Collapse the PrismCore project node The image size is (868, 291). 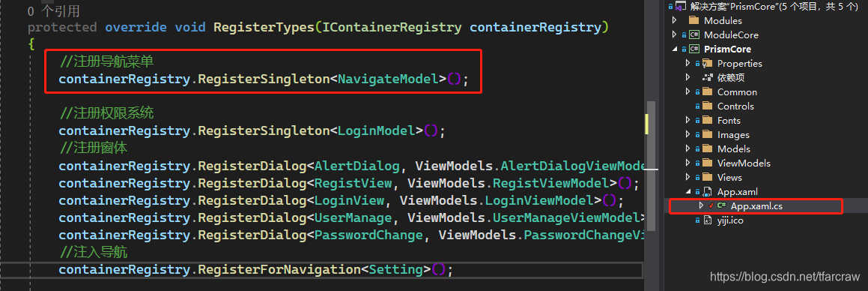[x=674, y=49]
